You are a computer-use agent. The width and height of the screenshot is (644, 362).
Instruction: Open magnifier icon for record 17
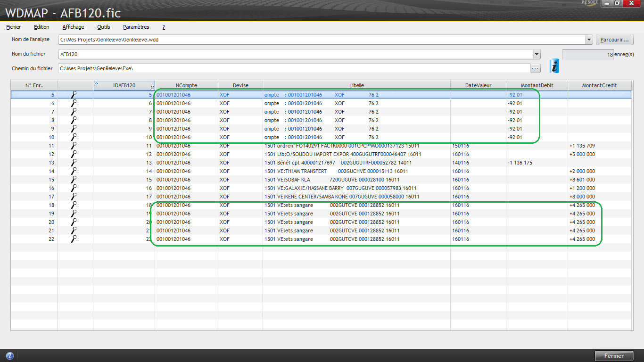[x=74, y=197]
